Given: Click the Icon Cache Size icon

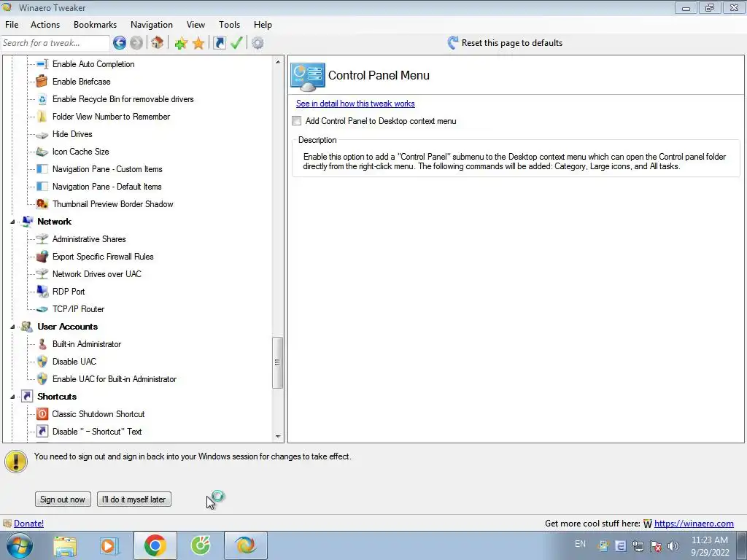Looking at the screenshot, I should pos(42,152).
